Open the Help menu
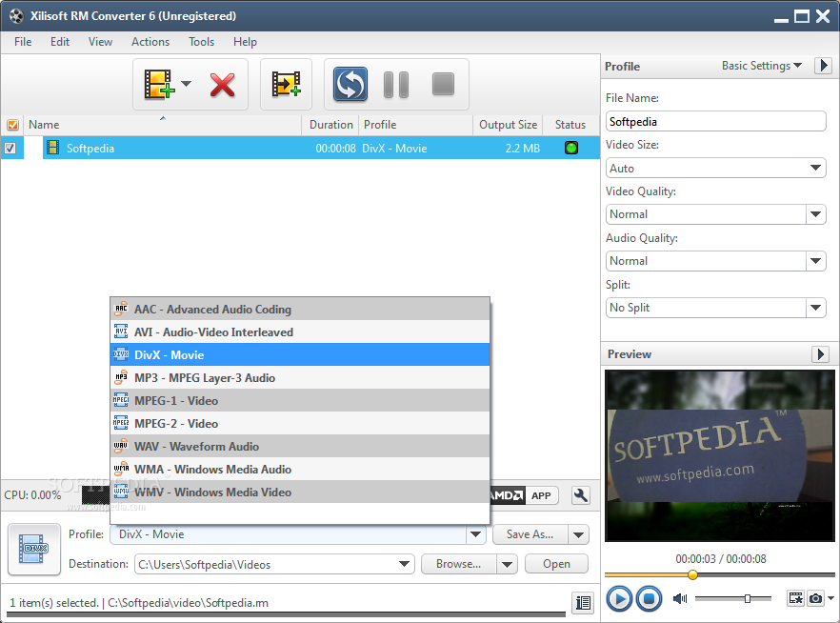The image size is (840, 623). click(x=245, y=42)
